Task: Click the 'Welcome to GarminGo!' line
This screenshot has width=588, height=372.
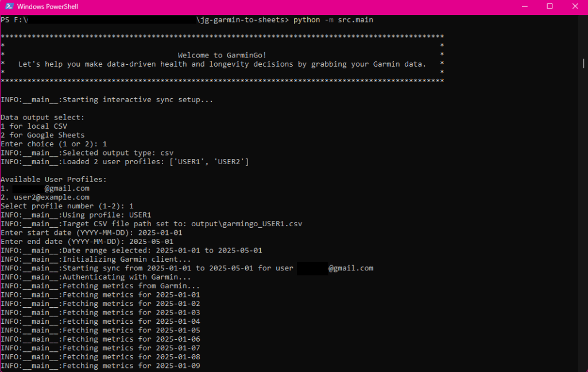Action: (222, 55)
